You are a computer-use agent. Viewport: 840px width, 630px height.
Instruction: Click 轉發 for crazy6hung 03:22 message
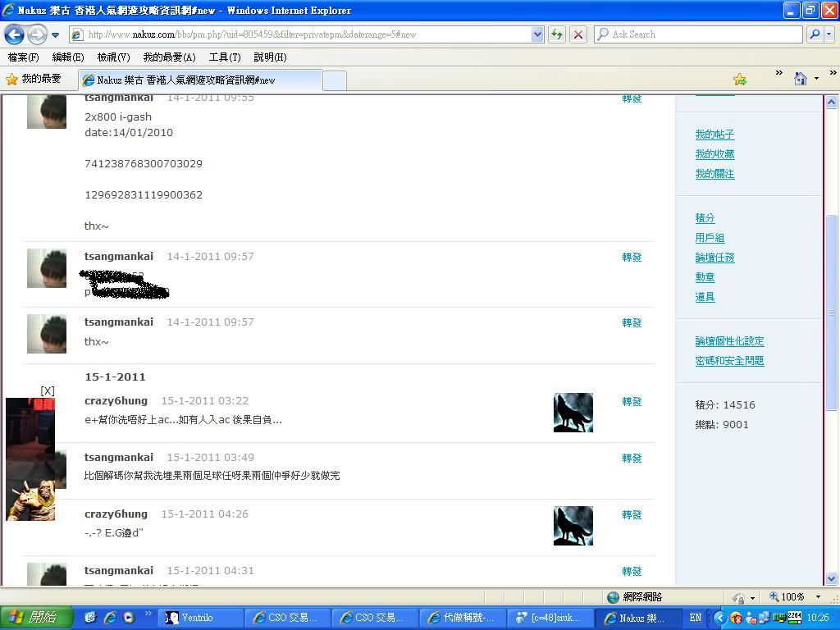[632, 401]
